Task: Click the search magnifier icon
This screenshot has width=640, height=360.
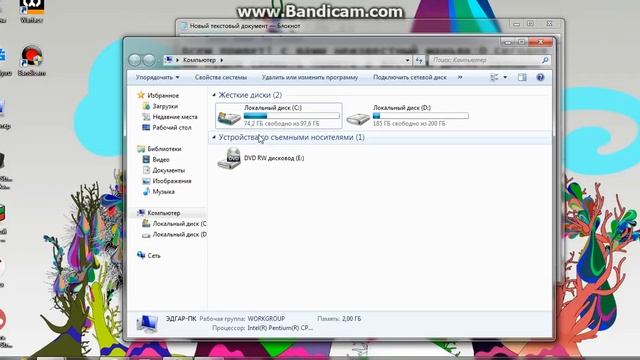Action: point(544,60)
